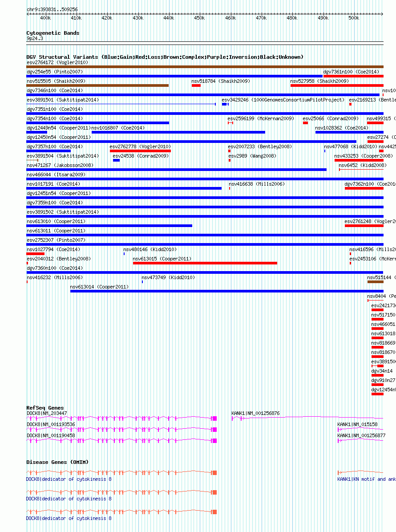Open esv3891501 (Suktitipat2014) variant
Image resolution: width=396 pixels, height=532 pixels.
click(121, 104)
